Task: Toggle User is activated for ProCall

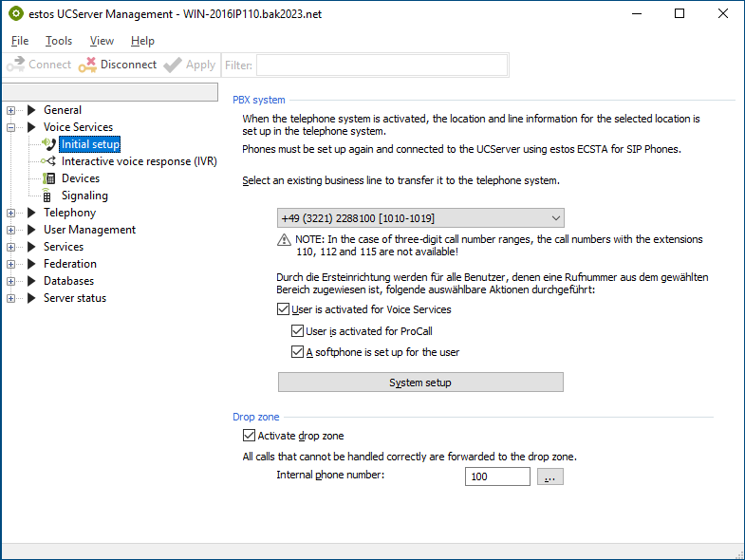Action: coord(298,331)
